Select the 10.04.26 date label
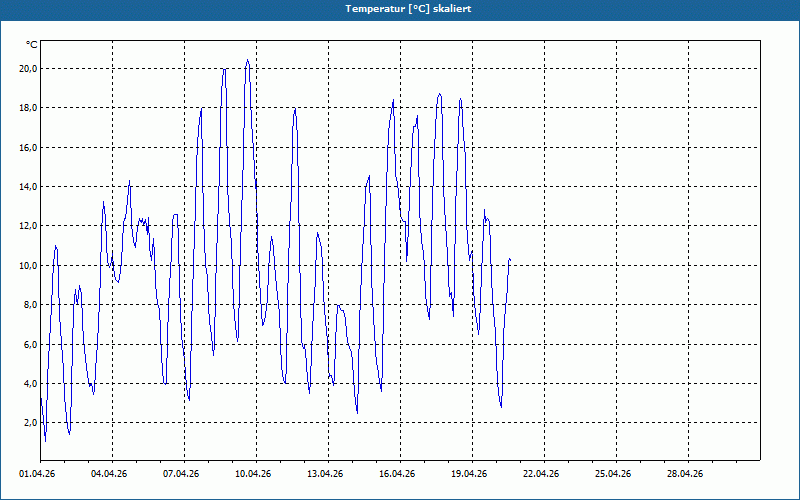 tap(254, 474)
